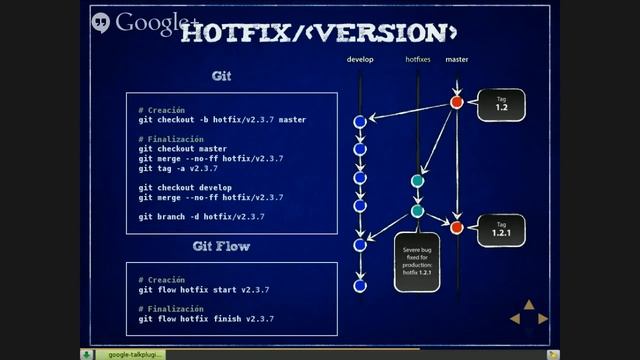Screen dimensions: 640x360
Task: Click the 'Severe bug fixed for production' bubble
Action: 417,262
